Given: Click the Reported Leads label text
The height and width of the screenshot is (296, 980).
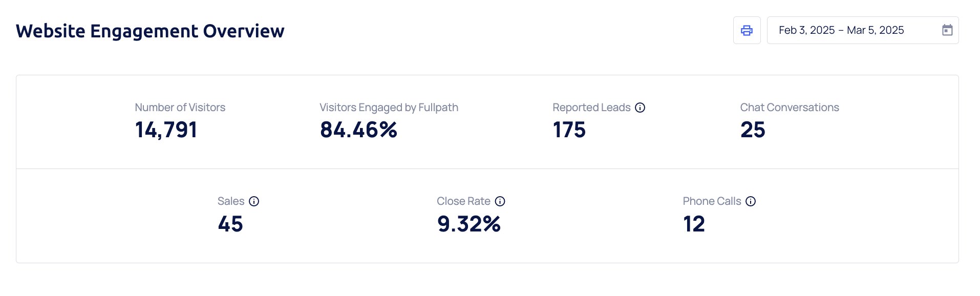Looking at the screenshot, I should [591, 108].
